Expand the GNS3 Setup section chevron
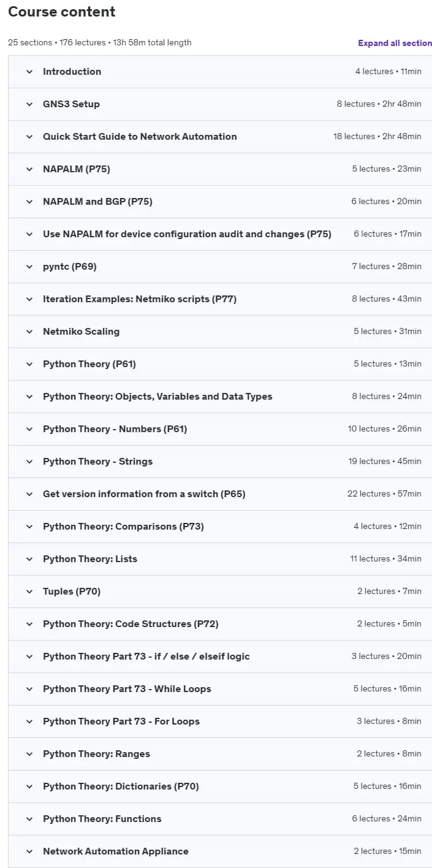Image resolution: width=432 pixels, height=868 pixels. click(29, 104)
